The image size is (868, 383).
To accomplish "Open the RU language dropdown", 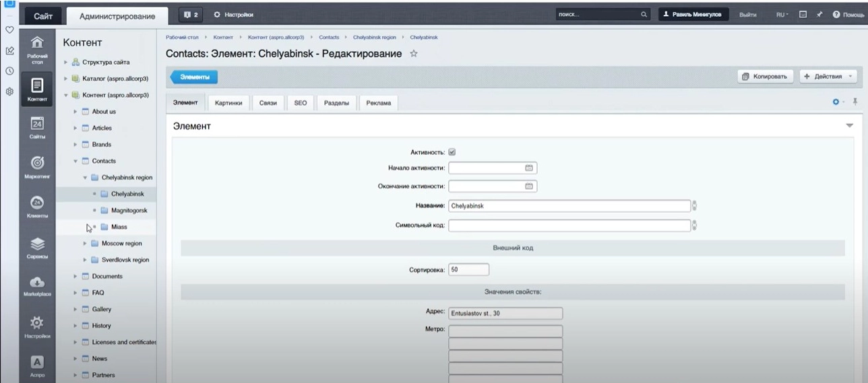I will (x=782, y=14).
